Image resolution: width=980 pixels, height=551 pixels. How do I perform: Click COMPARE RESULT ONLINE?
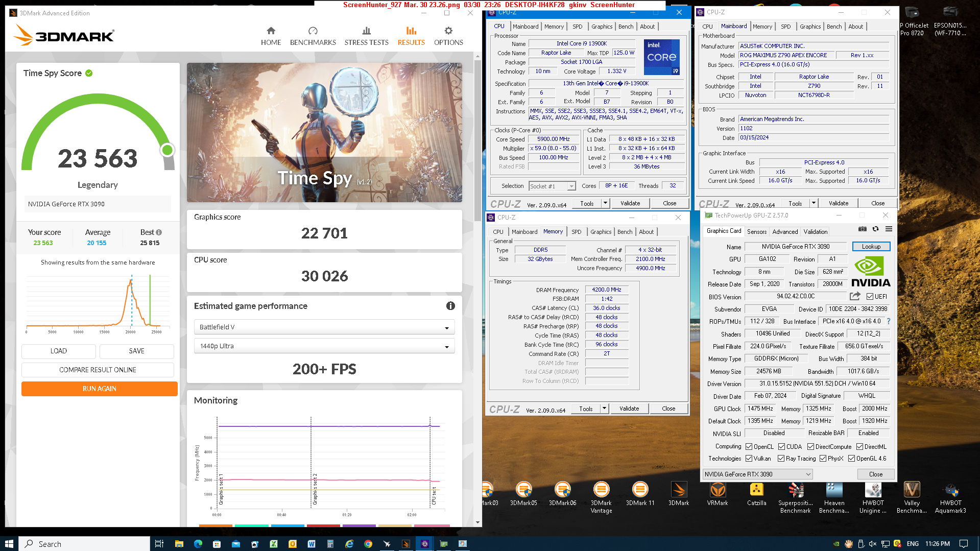coord(98,370)
